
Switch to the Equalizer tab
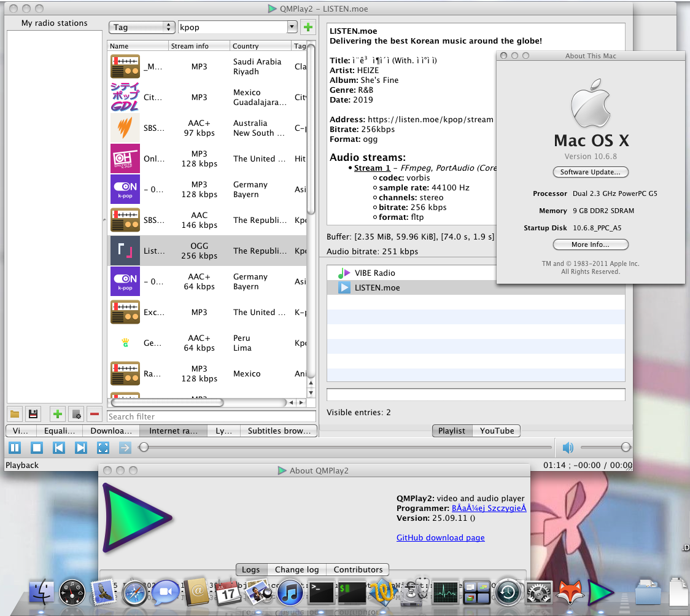pos(60,431)
